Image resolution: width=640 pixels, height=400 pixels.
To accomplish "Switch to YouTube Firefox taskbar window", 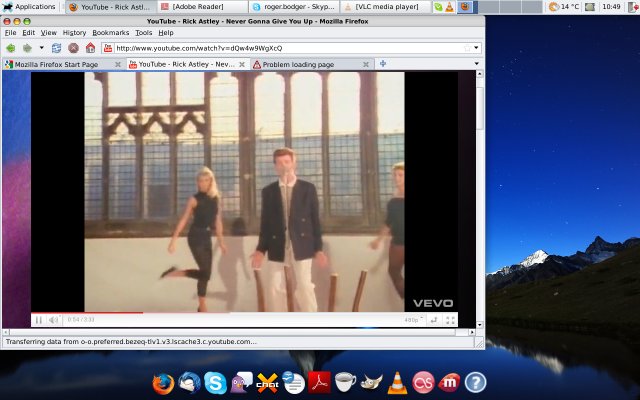I will coord(111,7).
